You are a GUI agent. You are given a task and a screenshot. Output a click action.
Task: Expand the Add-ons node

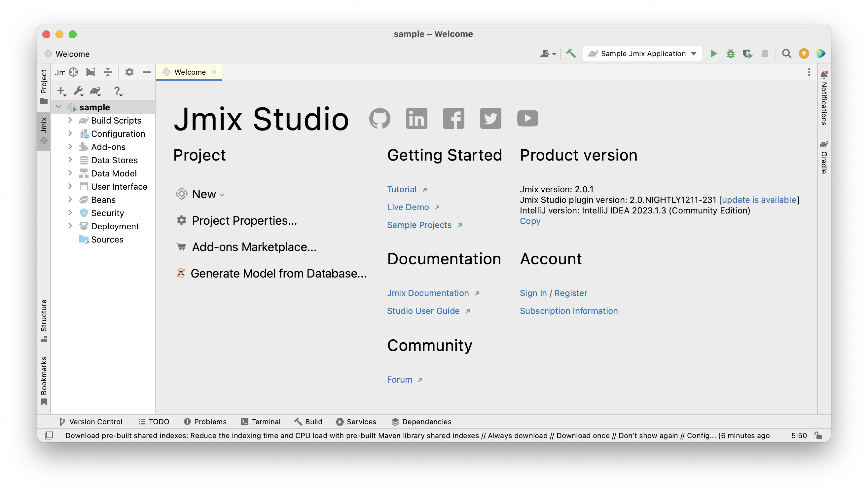(70, 146)
